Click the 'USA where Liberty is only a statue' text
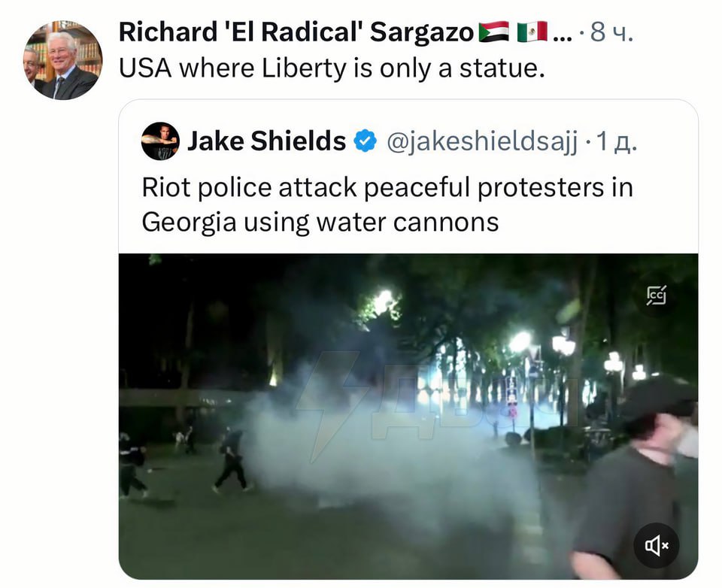Screen dimensions: 722x588 point(332,68)
